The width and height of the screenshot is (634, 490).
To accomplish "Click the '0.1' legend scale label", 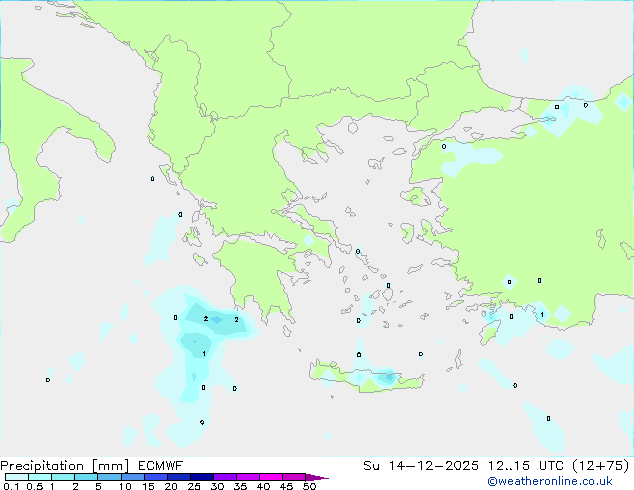I will [x=11, y=486].
